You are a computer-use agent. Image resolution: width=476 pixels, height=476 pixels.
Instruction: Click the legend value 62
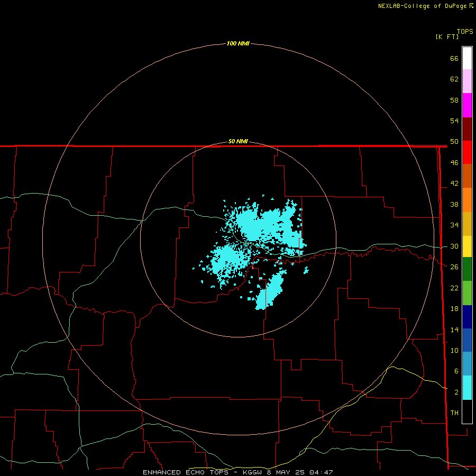coord(454,79)
